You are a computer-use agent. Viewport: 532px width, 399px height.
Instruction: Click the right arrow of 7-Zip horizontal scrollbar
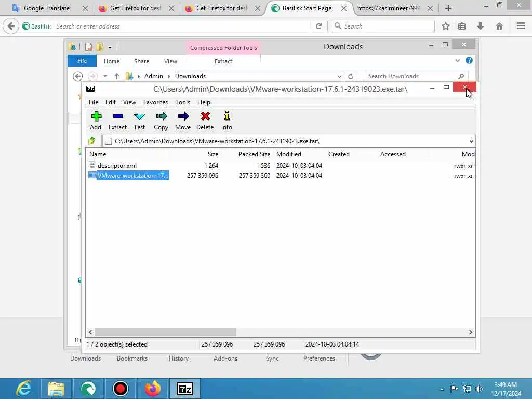point(470,332)
